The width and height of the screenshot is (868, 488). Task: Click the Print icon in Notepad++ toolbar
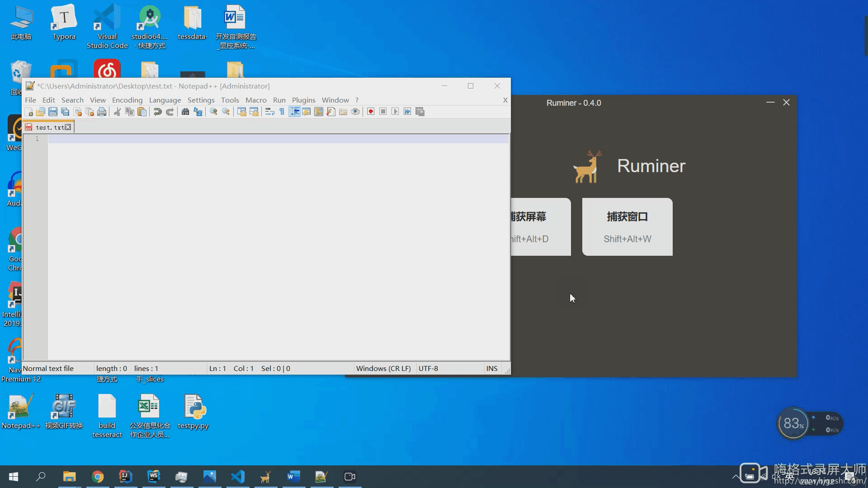click(102, 112)
